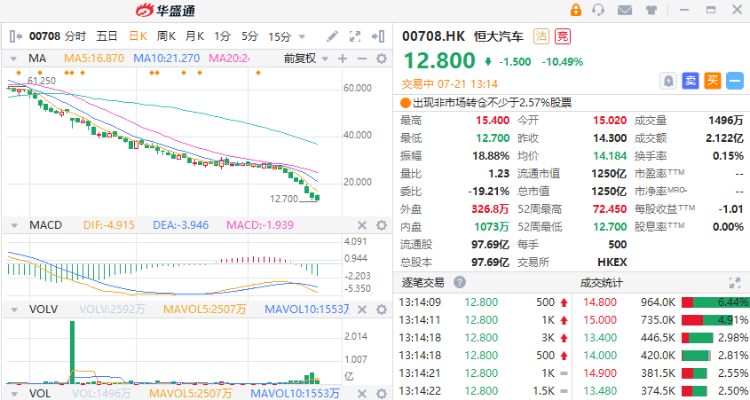Open the 成交统计 statistics tab

601,283
